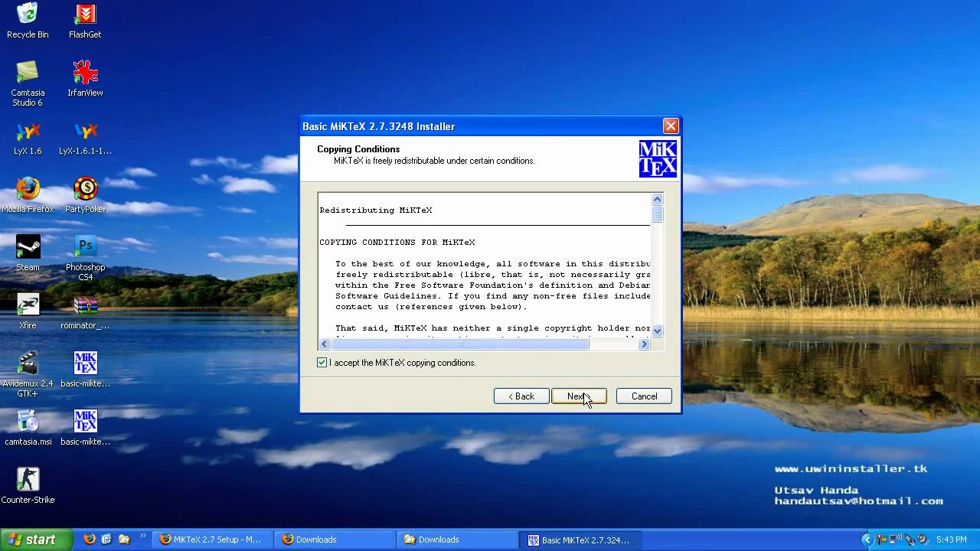Viewport: 980px width, 551px height.
Task: Click the license text scroll down arrow
Action: [x=657, y=331]
